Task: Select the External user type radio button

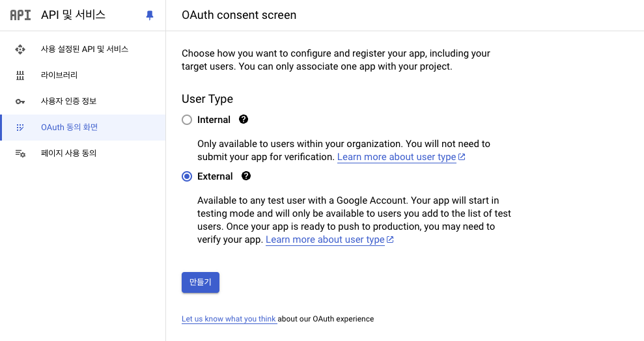Action: (x=187, y=176)
